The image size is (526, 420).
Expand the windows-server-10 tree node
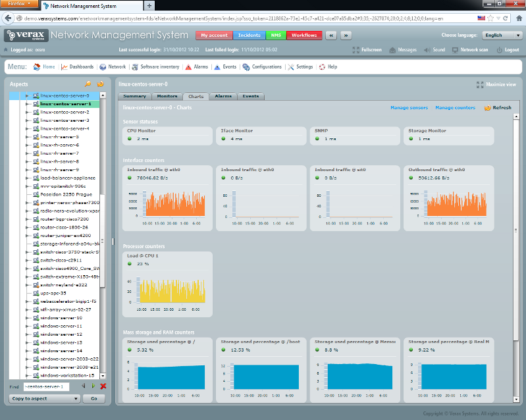[x=27, y=318]
